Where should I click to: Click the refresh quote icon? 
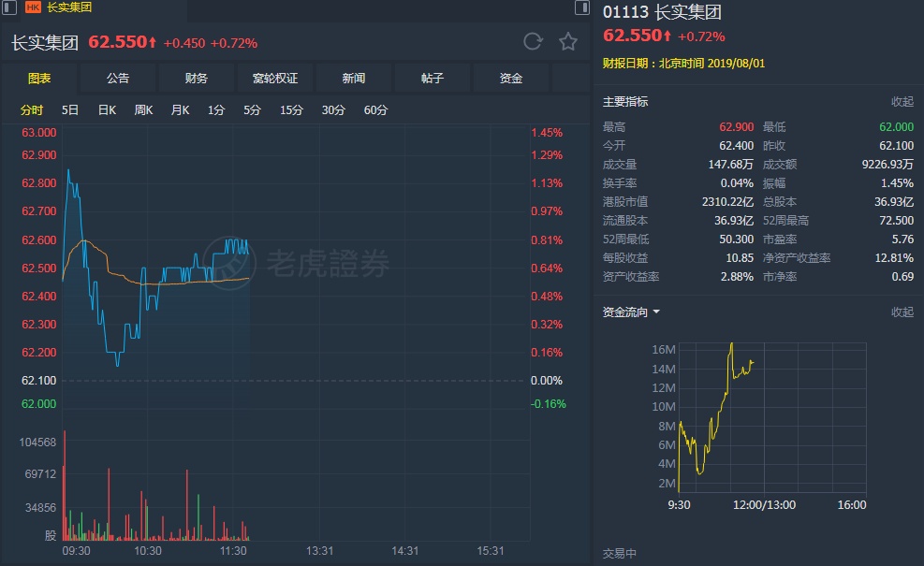pos(533,41)
